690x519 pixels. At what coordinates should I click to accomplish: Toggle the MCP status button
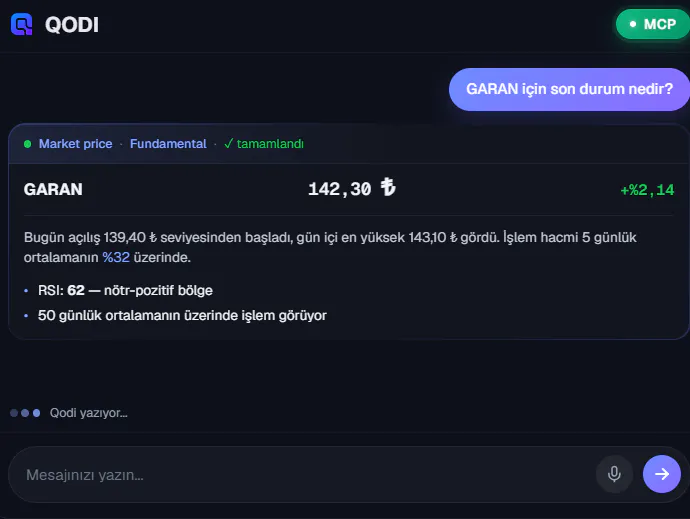(653, 24)
